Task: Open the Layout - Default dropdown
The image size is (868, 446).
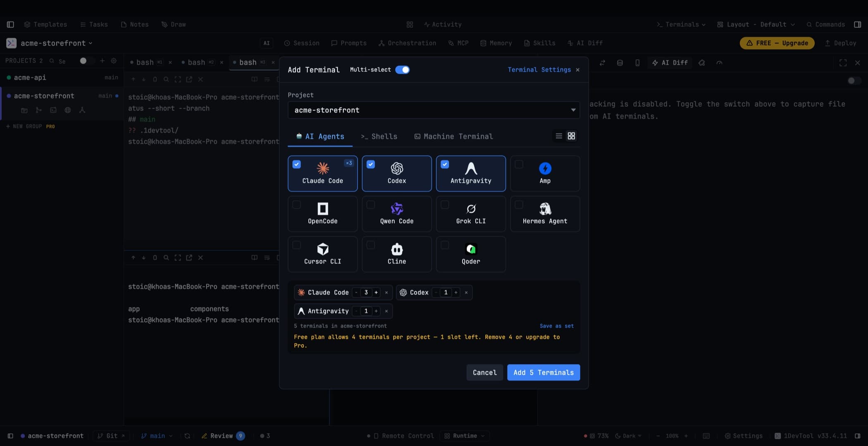Action: (756, 24)
